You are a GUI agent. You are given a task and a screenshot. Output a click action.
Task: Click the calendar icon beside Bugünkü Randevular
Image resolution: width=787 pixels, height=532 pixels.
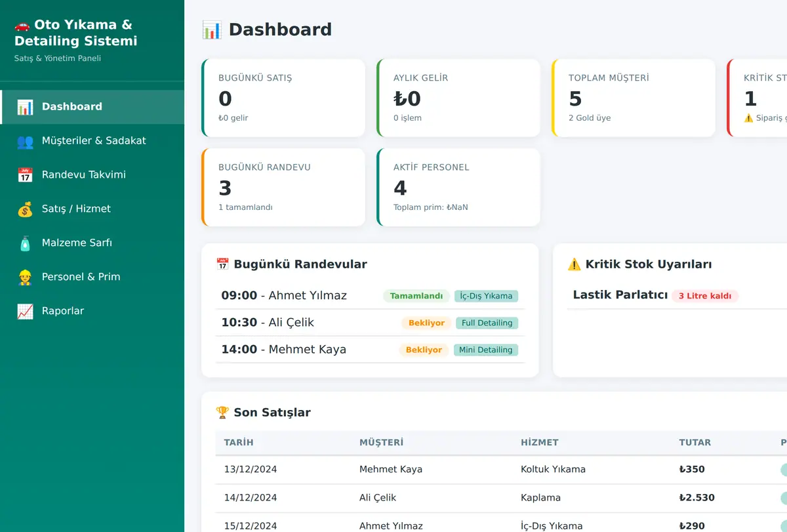click(222, 264)
